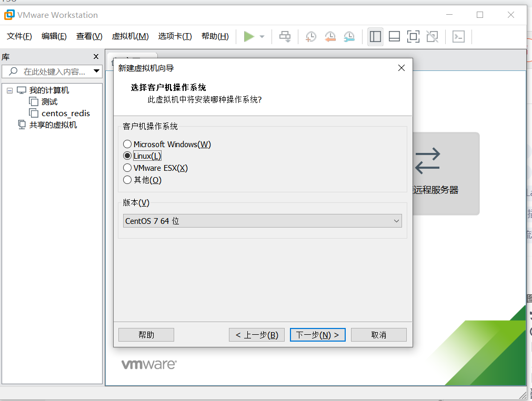532x401 pixels.
Task: Click the 下一步(N) next button
Action: click(x=318, y=335)
